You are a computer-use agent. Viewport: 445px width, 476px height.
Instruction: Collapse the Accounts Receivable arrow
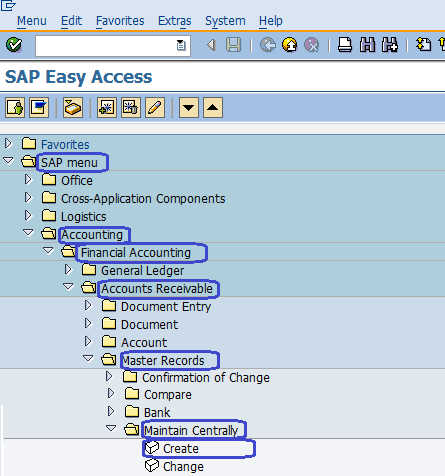click(x=68, y=286)
